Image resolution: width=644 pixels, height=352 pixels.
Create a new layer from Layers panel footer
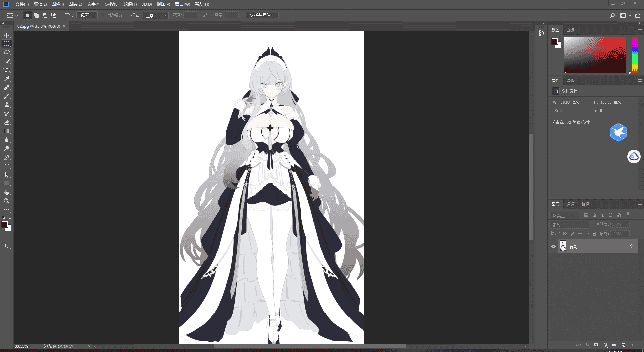coord(624,345)
